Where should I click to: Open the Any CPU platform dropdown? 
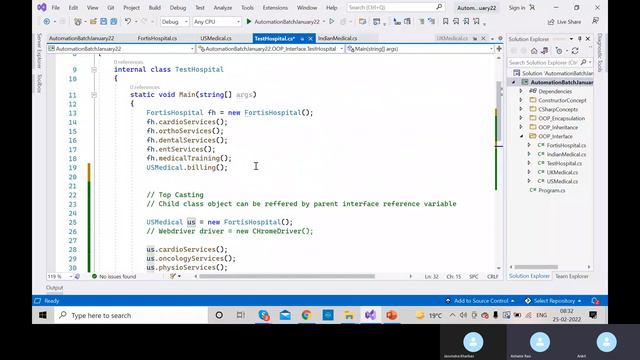217,22
